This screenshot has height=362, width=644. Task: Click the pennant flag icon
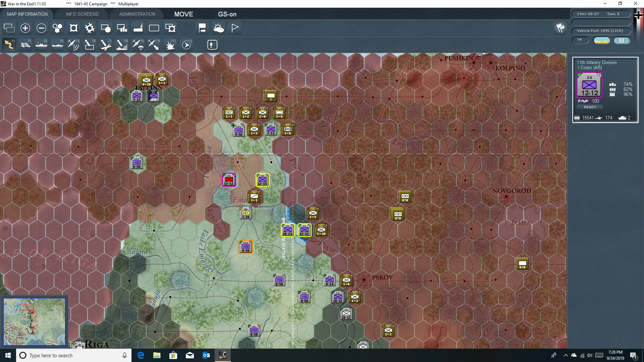pyautogui.click(x=235, y=28)
